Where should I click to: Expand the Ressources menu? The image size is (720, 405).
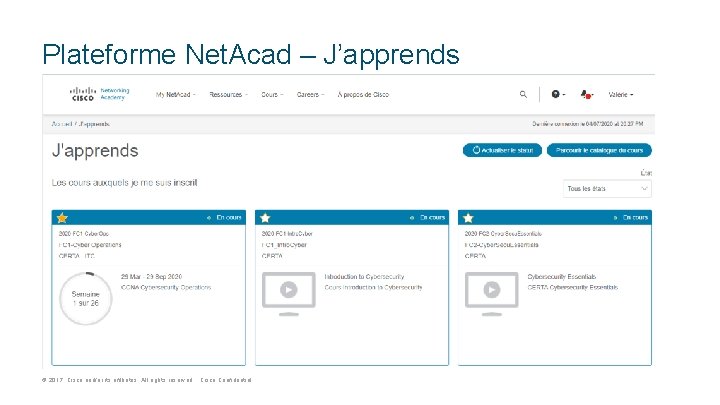click(228, 95)
